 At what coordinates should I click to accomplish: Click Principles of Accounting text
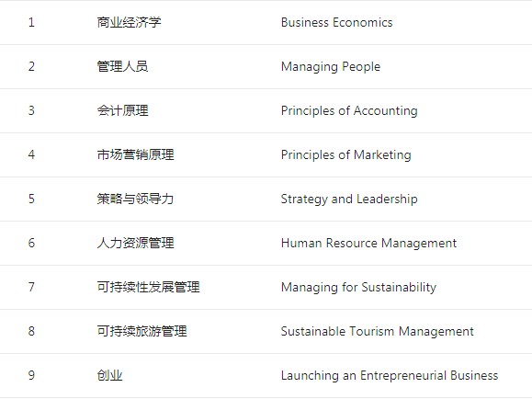[x=349, y=110]
